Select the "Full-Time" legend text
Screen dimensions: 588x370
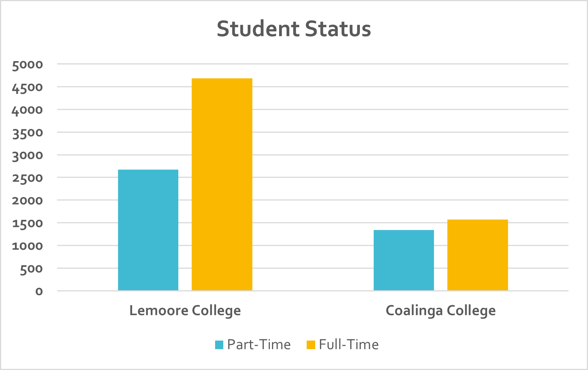point(349,345)
